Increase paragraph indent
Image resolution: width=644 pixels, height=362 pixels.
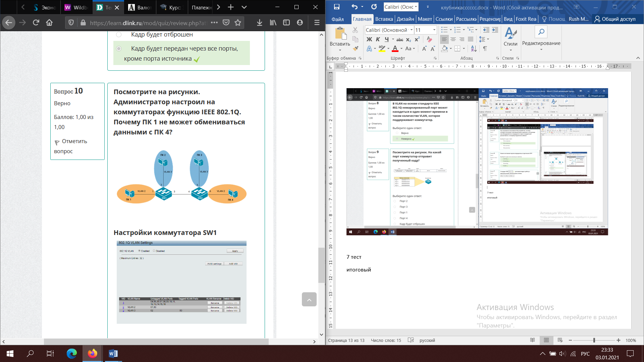point(495,30)
